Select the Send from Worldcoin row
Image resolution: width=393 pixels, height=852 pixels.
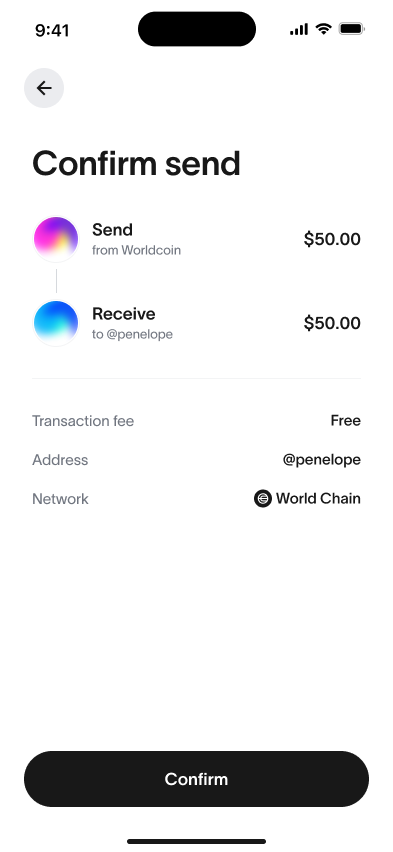pyautogui.click(x=196, y=239)
